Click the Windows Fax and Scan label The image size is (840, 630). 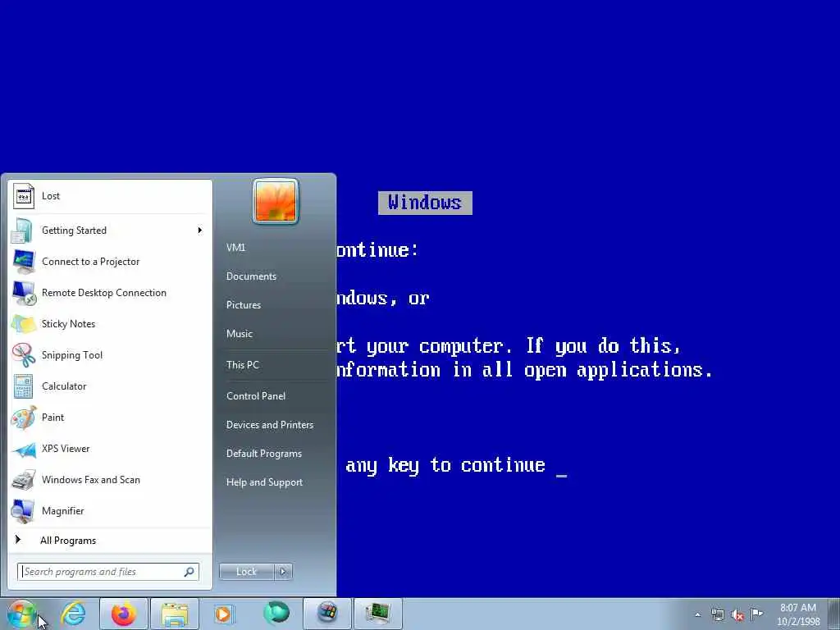tap(90, 480)
